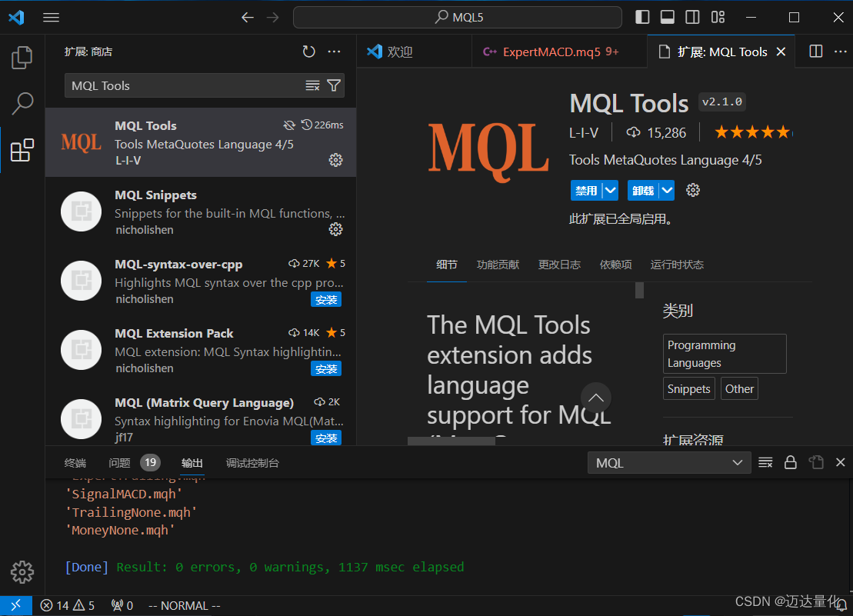This screenshot has height=616, width=853.
Task: Toggle the primary side bar layout icon
Action: pyautogui.click(x=642, y=18)
